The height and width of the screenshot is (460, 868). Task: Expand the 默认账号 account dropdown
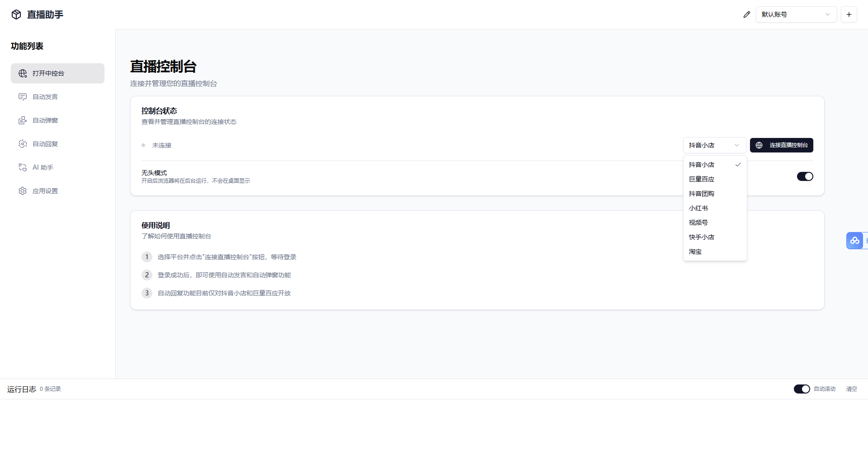796,14
